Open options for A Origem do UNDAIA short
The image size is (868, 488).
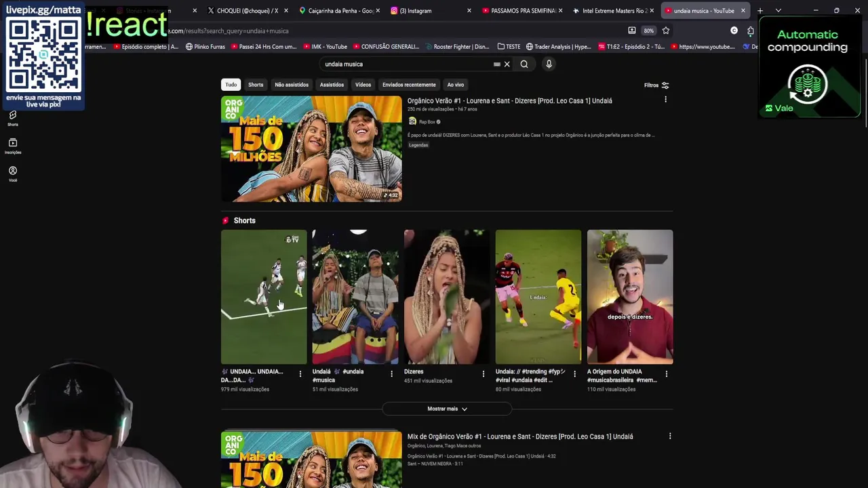pyautogui.click(x=667, y=373)
